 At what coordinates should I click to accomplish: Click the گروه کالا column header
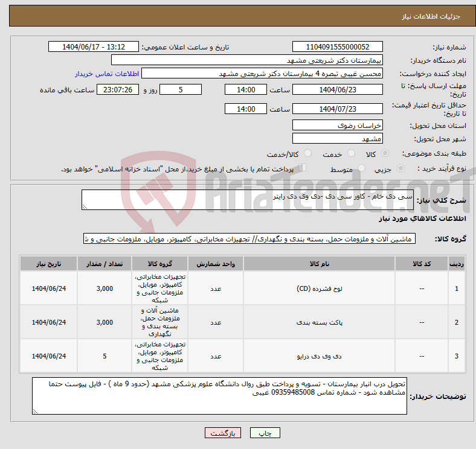pyautogui.click(x=159, y=264)
